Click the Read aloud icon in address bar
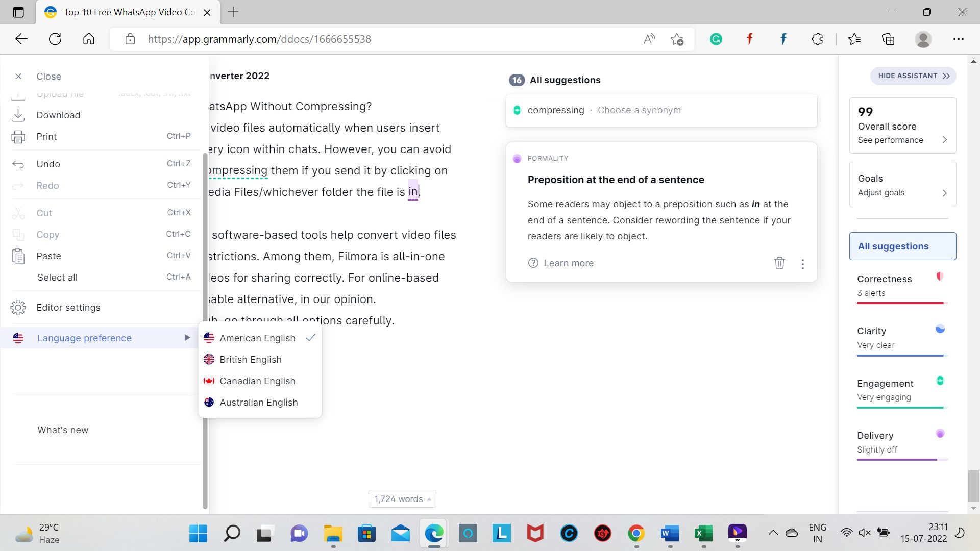This screenshot has height=551, width=980. [649, 39]
